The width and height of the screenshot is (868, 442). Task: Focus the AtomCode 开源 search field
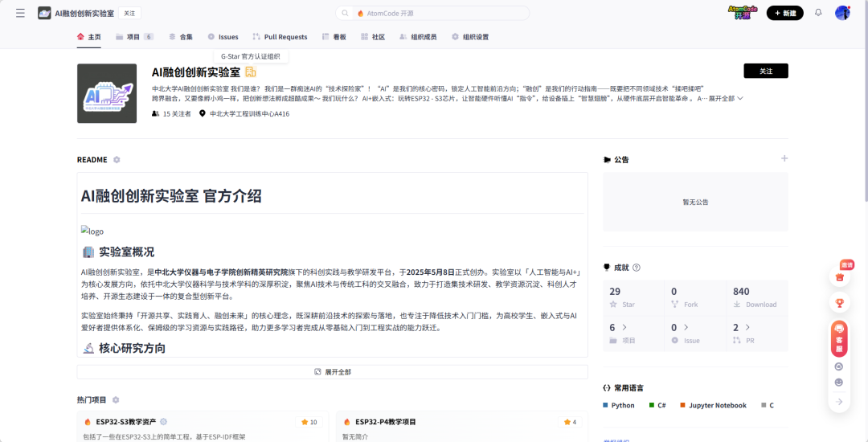click(x=432, y=14)
